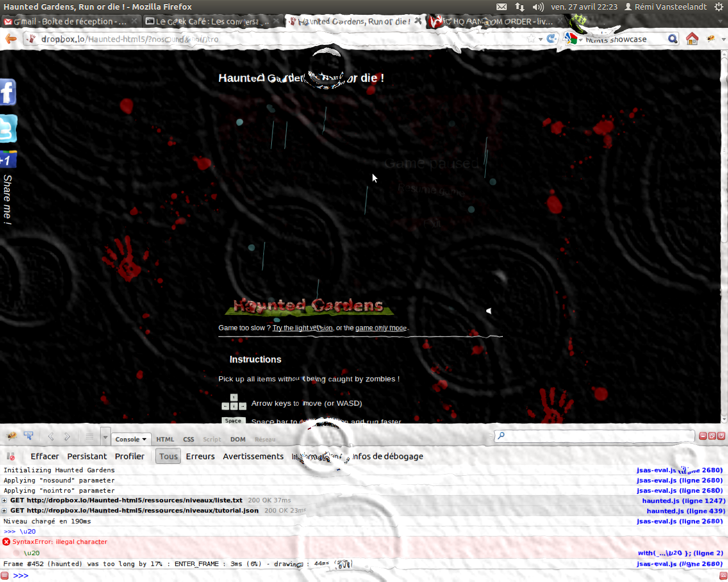Click the Twitter share icon
Image resolution: width=728 pixels, height=582 pixels.
pos(8,128)
